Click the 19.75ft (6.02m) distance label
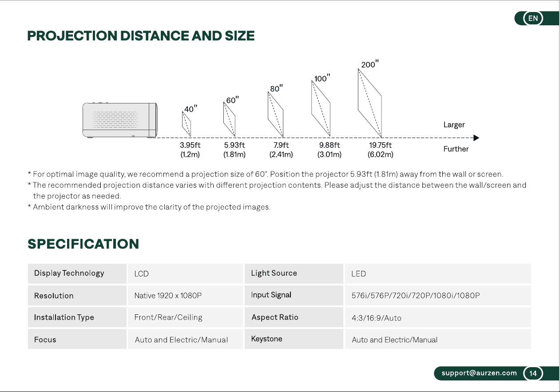Screen dimensions: 560x392 coord(381,150)
